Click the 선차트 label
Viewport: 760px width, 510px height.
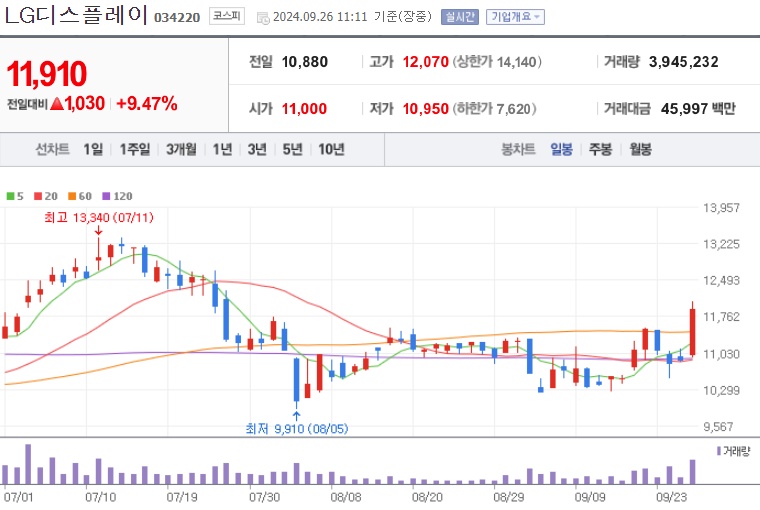tap(52, 149)
